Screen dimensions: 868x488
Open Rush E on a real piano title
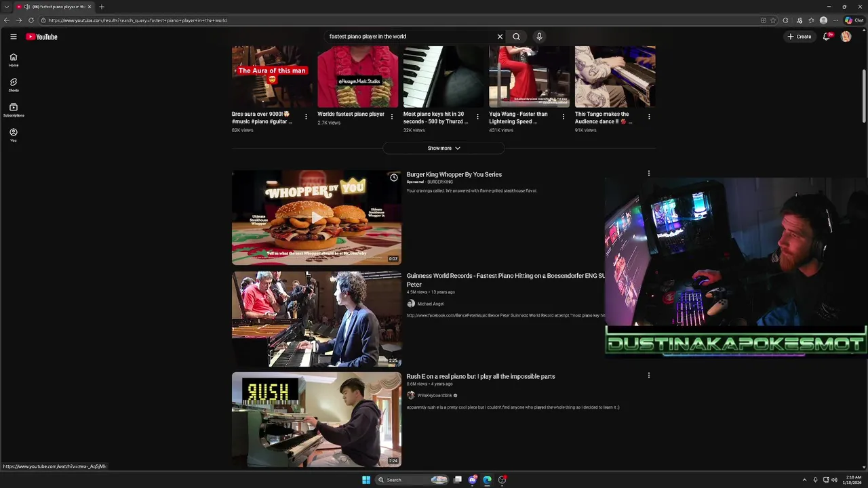pos(481,376)
